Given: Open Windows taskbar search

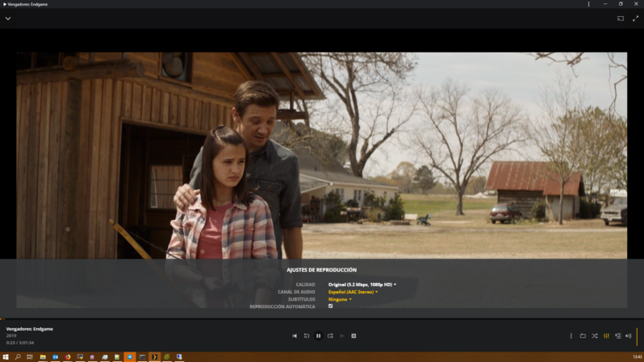Looking at the screenshot, I should click(x=18, y=357).
